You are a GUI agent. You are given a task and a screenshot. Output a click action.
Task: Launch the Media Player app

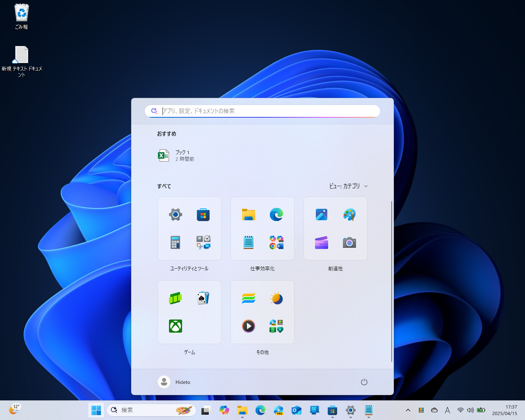click(x=249, y=326)
